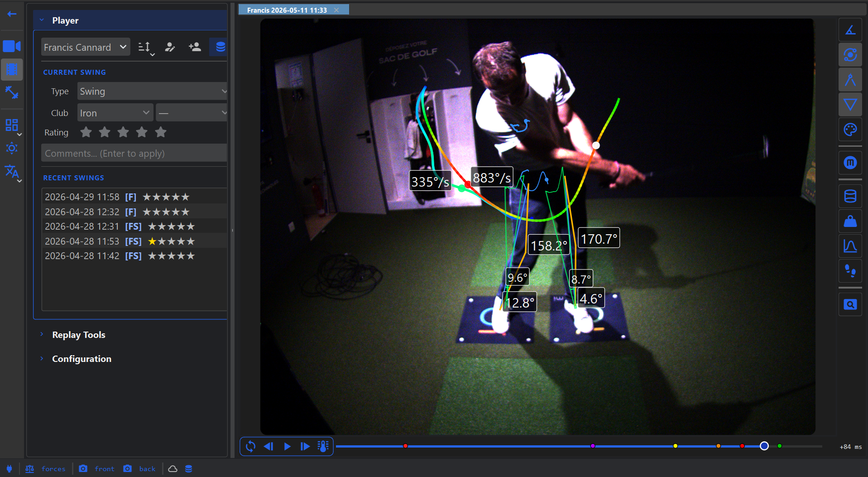The height and width of the screenshot is (477, 868).
Task: Jump to the purple timeline marker
Action: pos(593,446)
